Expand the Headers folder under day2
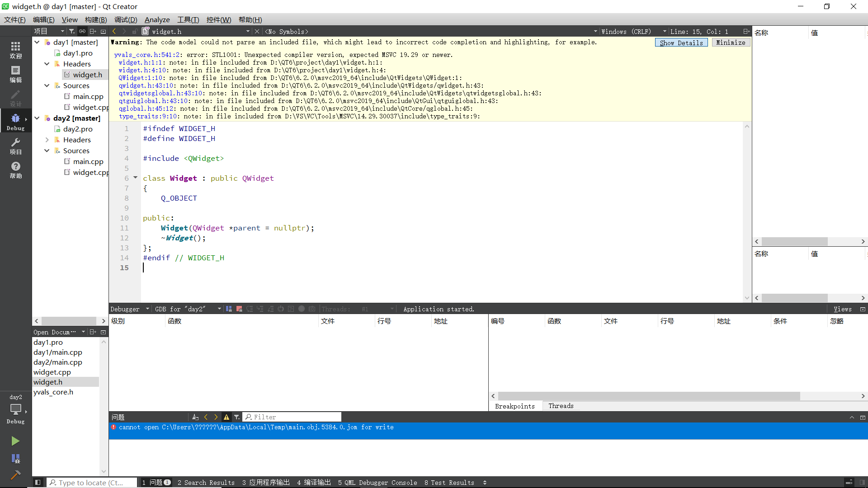The image size is (868, 488). (47, 140)
